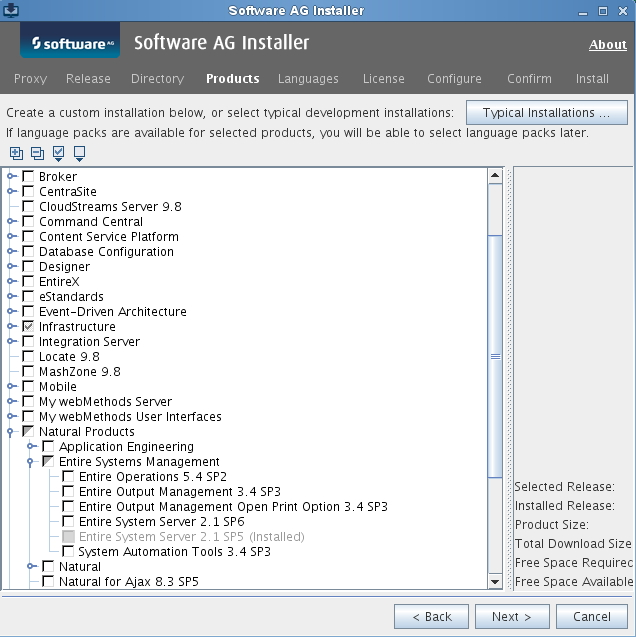This screenshot has width=636, height=637.
Task: Open Typical Installations dialog
Action: pyautogui.click(x=553, y=113)
